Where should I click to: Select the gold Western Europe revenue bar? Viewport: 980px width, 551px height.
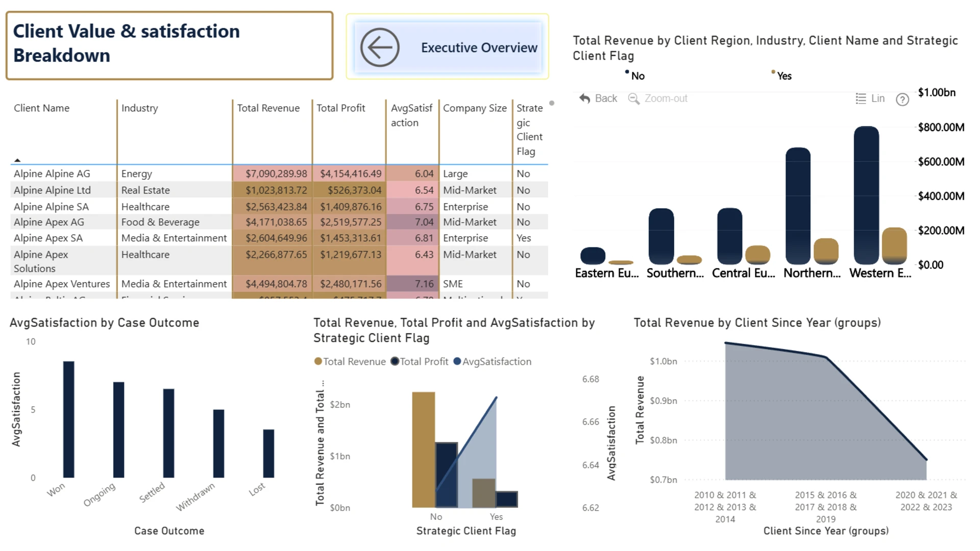tap(894, 246)
